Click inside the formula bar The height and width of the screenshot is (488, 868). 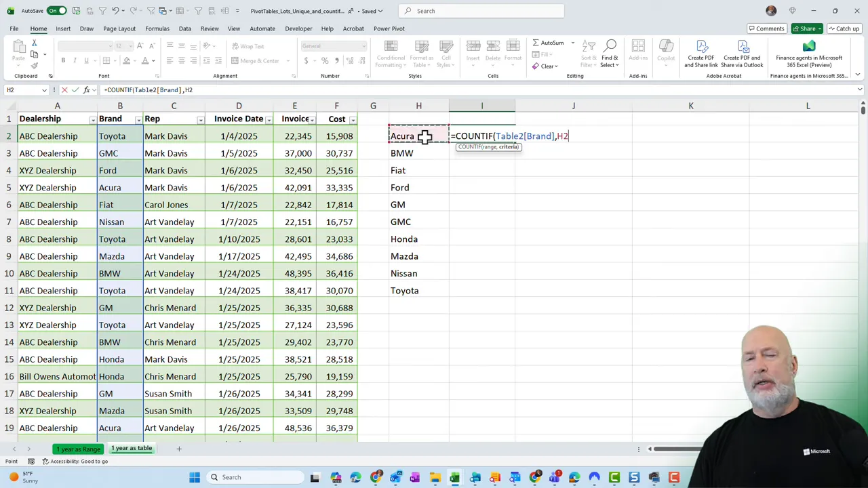pyautogui.click(x=203, y=89)
